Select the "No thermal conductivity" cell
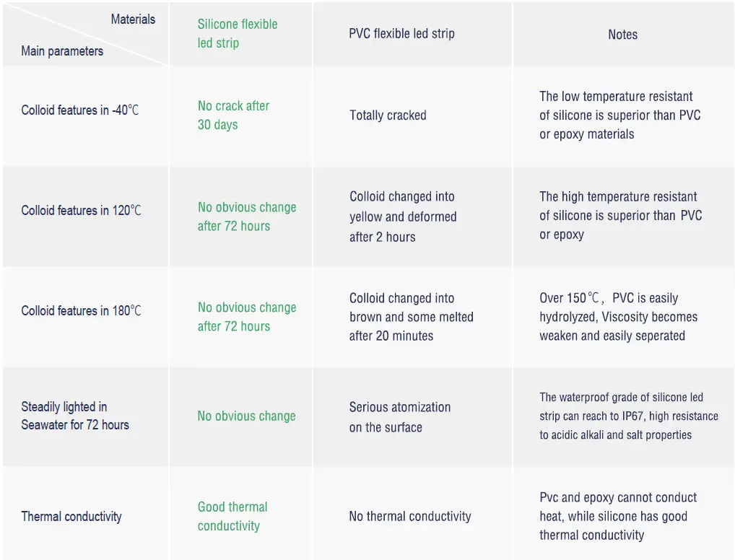 (409, 517)
